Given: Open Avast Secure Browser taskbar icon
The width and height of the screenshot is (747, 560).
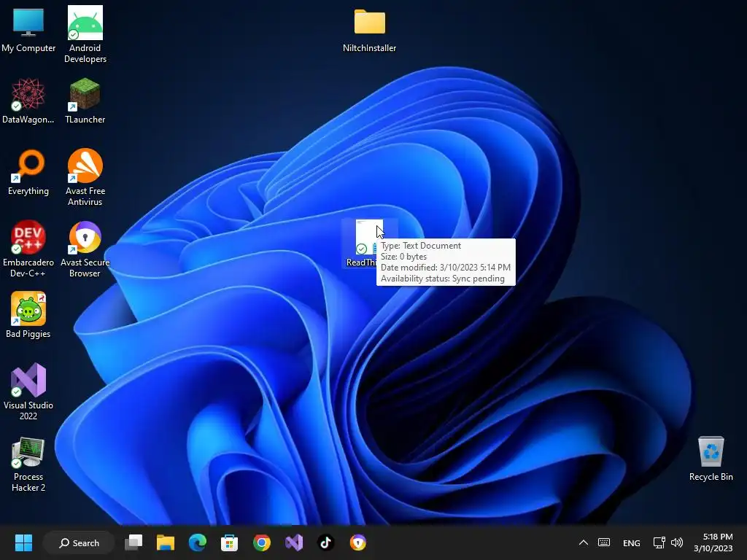Looking at the screenshot, I should click(x=357, y=542).
